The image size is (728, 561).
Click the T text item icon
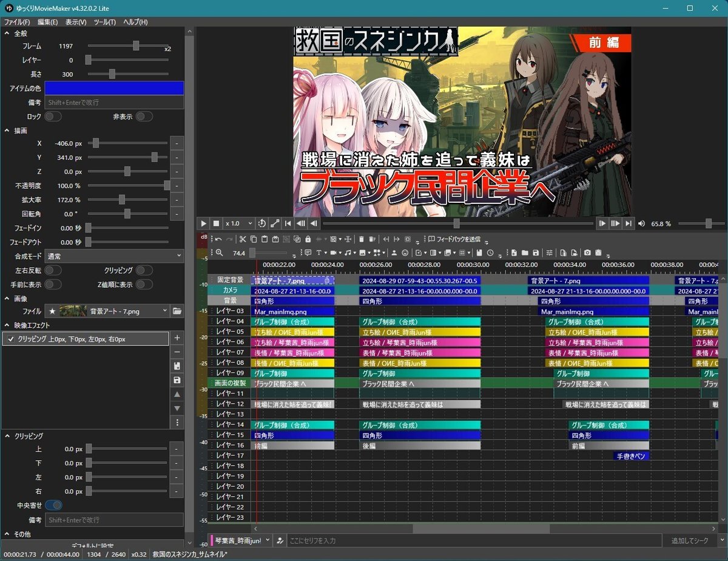point(318,253)
